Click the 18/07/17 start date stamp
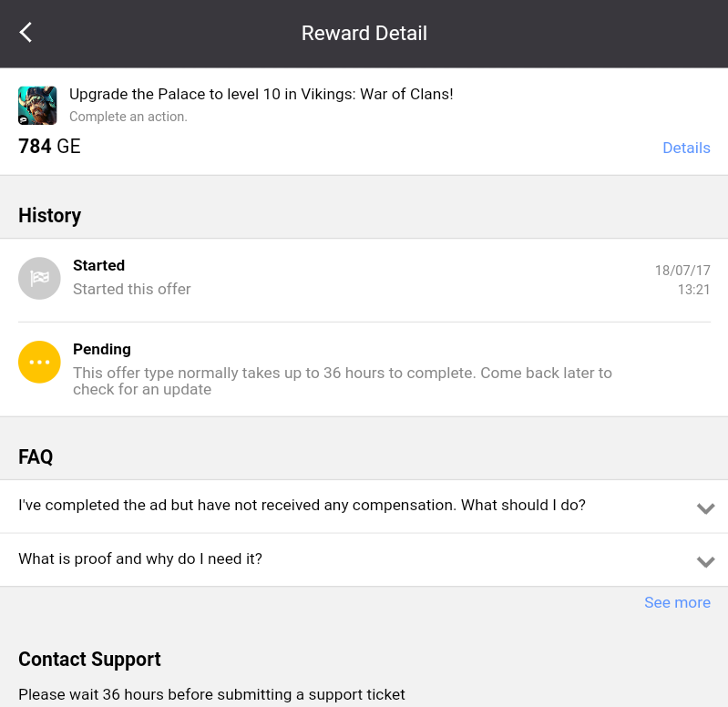Screen dimensions: 728x707 coord(682,271)
